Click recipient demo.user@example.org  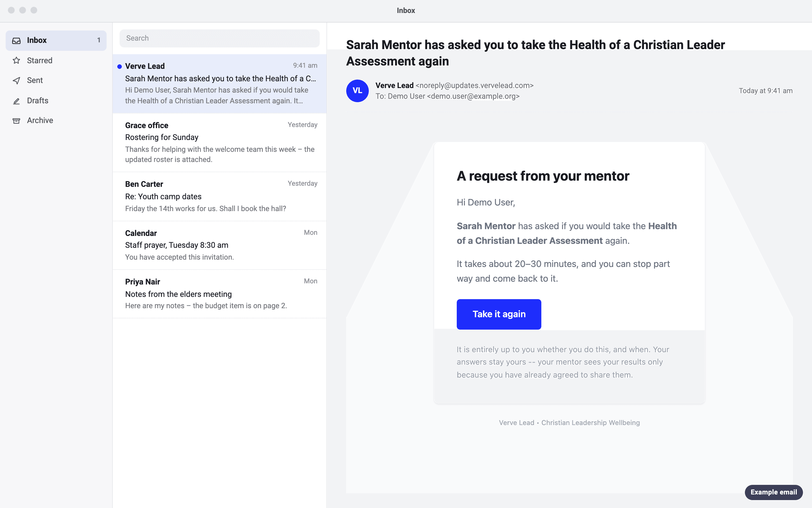tap(473, 96)
